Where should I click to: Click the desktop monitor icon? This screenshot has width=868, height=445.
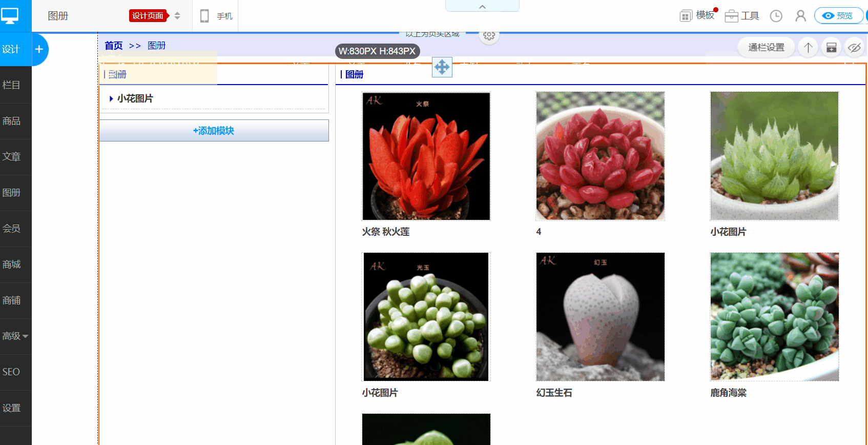point(10,15)
